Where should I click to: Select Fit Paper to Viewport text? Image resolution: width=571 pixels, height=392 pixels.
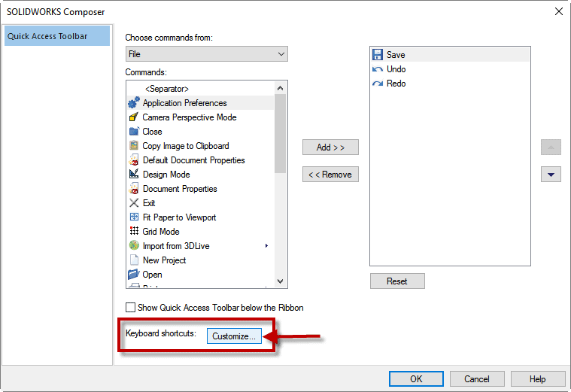(x=180, y=217)
